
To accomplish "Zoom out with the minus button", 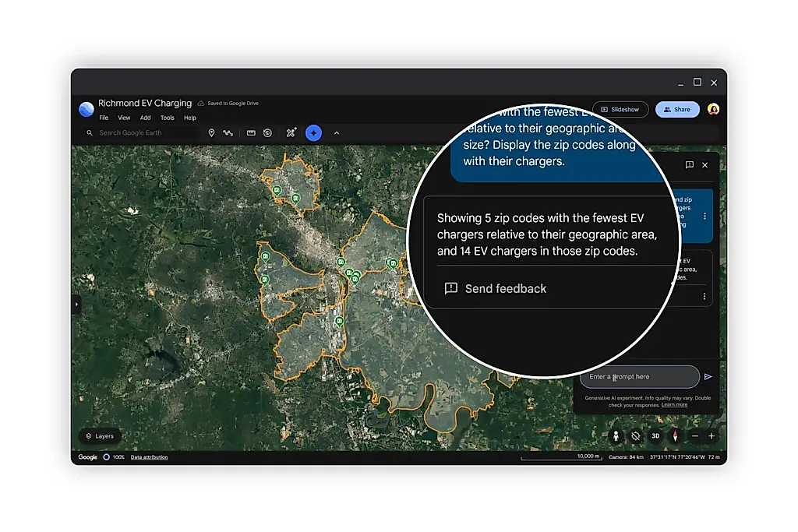I will click(695, 436).
